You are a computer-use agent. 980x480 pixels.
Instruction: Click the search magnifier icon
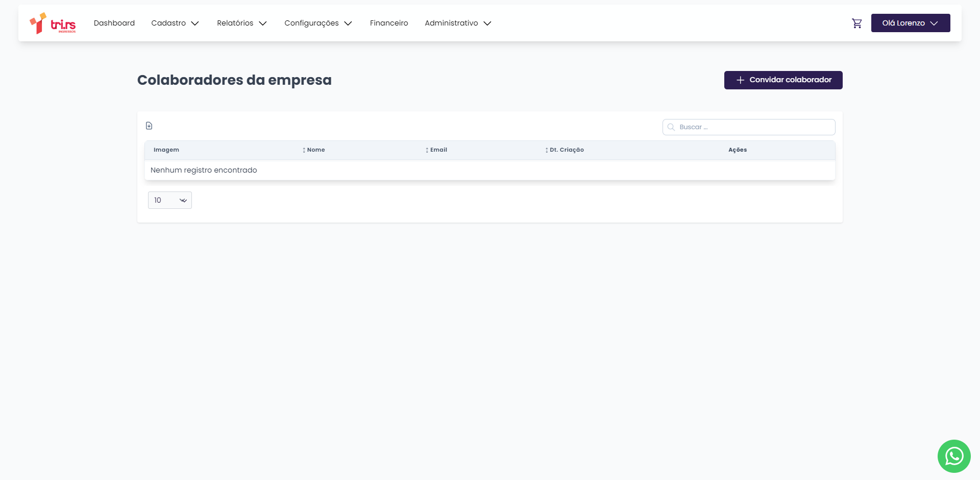(671, 127)
